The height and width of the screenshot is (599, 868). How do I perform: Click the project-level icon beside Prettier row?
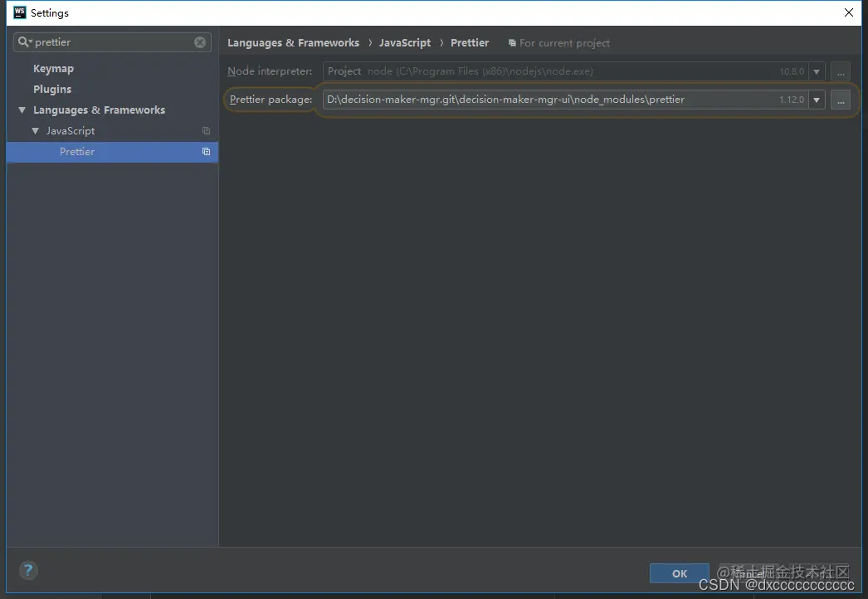pyautogui.click(x=206, y=152)
